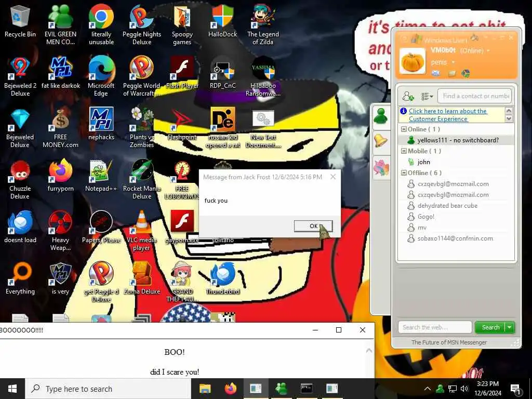Open Bejeweled 2 Deluxe shortcut

(20, 77)
